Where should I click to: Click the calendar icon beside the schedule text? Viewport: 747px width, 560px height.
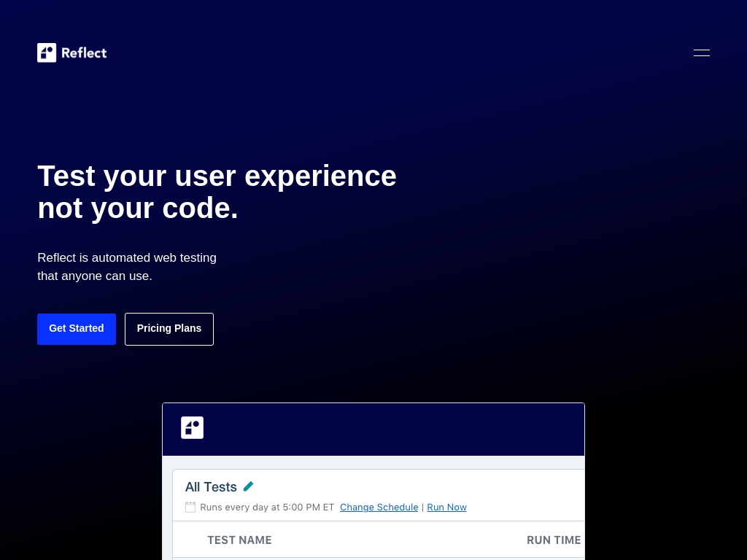pos(190,507)
